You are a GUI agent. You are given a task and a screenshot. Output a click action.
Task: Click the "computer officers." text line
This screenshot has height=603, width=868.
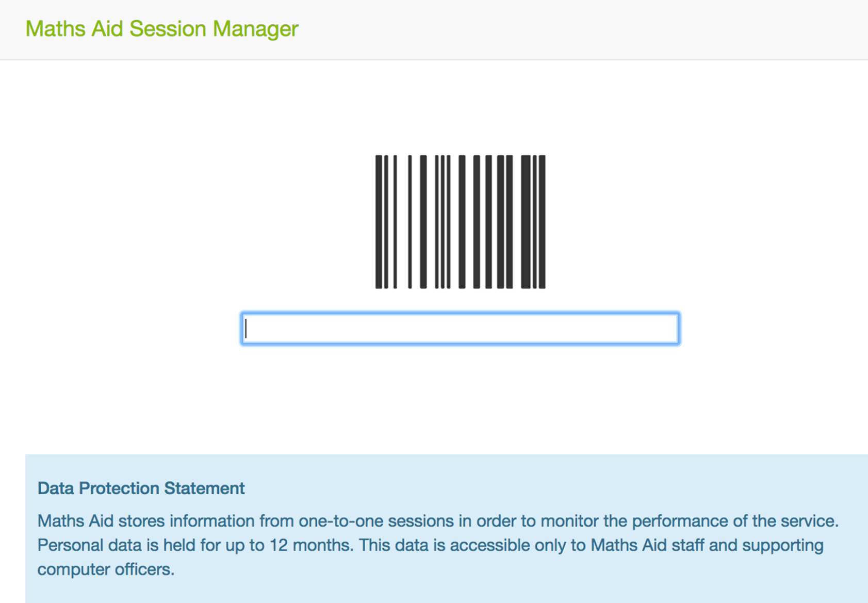[106, 569]
